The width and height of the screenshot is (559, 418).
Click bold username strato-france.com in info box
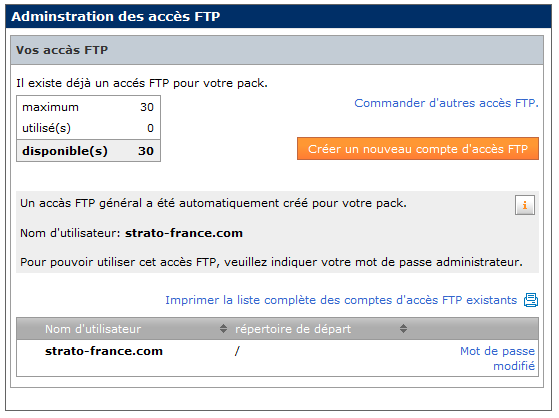pyautogui.click(x=184, y=233)
